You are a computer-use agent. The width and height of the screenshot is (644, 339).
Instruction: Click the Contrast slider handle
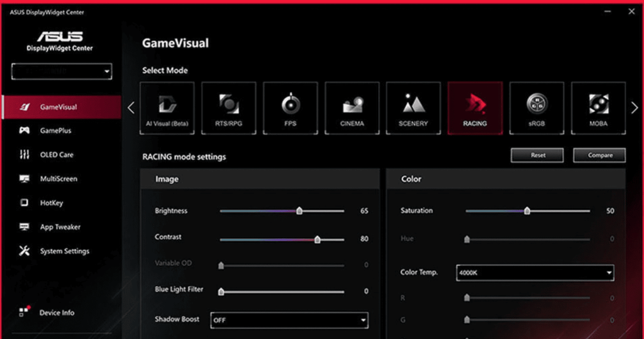318,239
